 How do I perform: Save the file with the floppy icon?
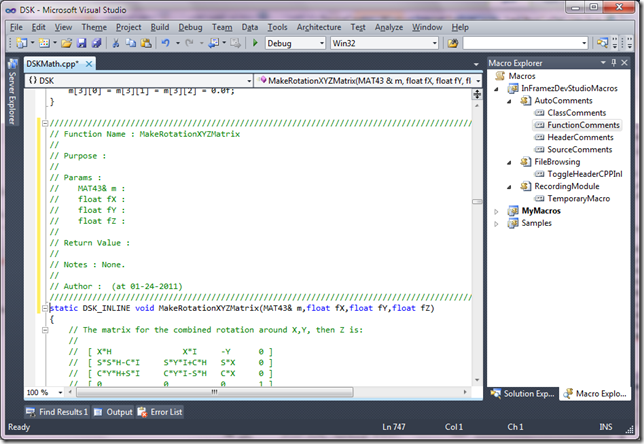pos(82,43)
